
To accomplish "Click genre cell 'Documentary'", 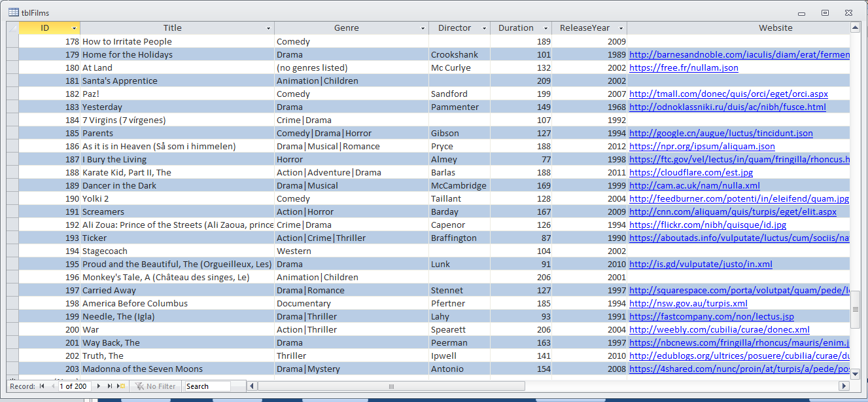I will point(351,303).
